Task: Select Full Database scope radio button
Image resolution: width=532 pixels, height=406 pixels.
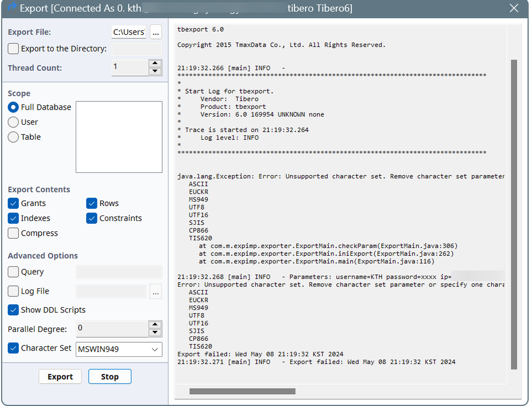Action: pyautogui.click(x=13, y=107)
